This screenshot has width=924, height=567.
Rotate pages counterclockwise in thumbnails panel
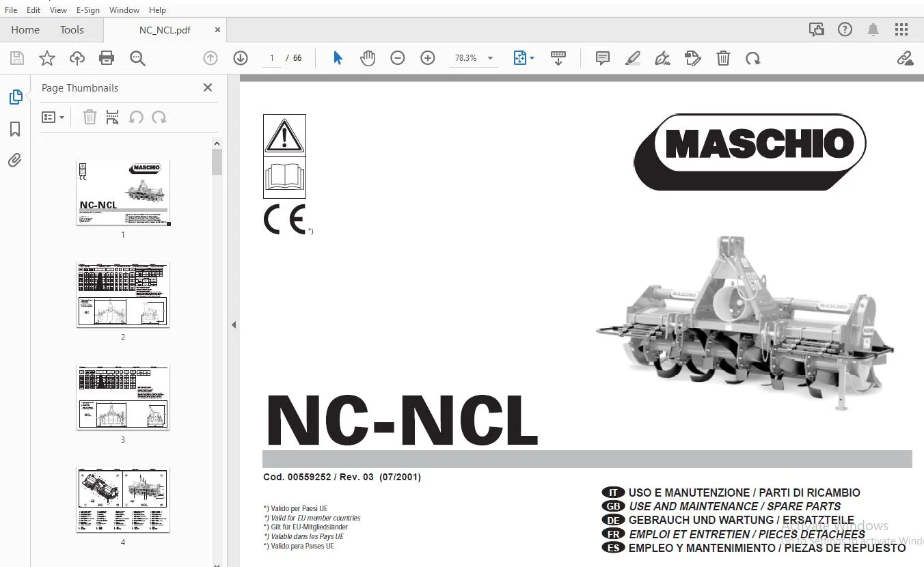click(x=136, y=117)
